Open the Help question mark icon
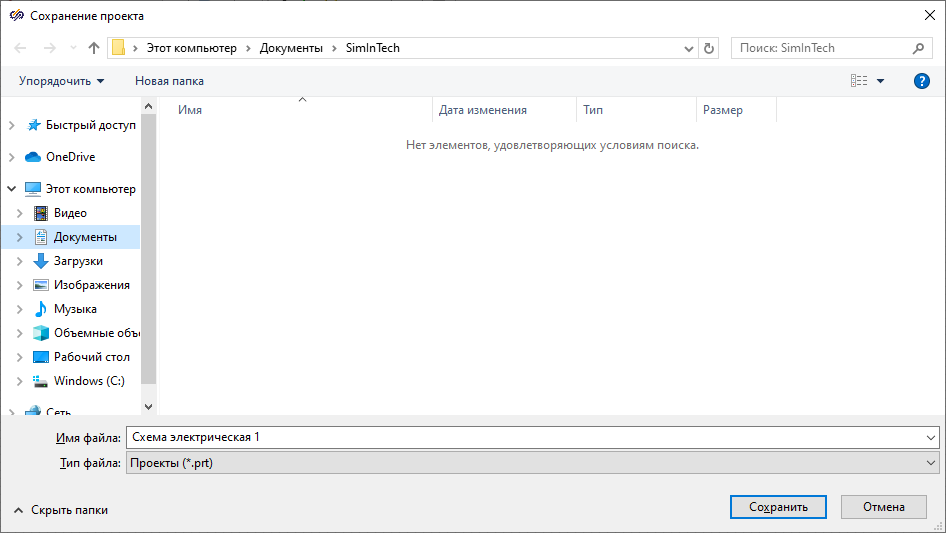This screenshot has height=533, width=946. (922, 81)
